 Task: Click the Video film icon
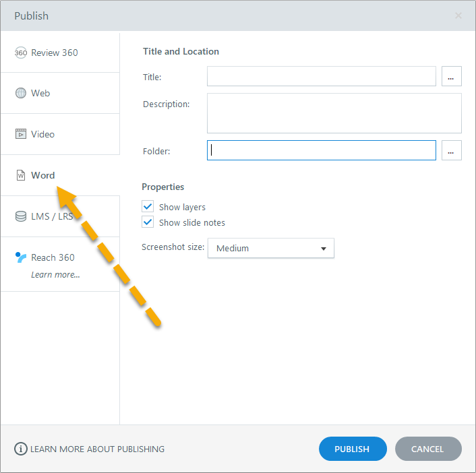[x=21, y=134]
